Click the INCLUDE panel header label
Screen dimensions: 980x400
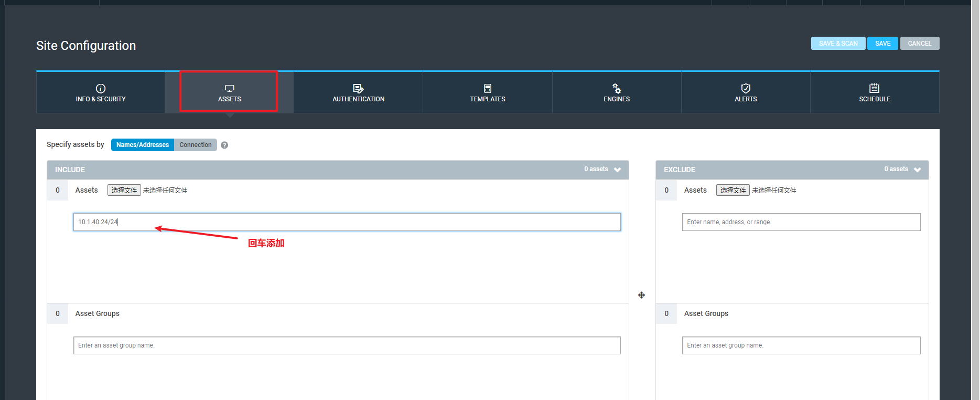click(70, 170)
